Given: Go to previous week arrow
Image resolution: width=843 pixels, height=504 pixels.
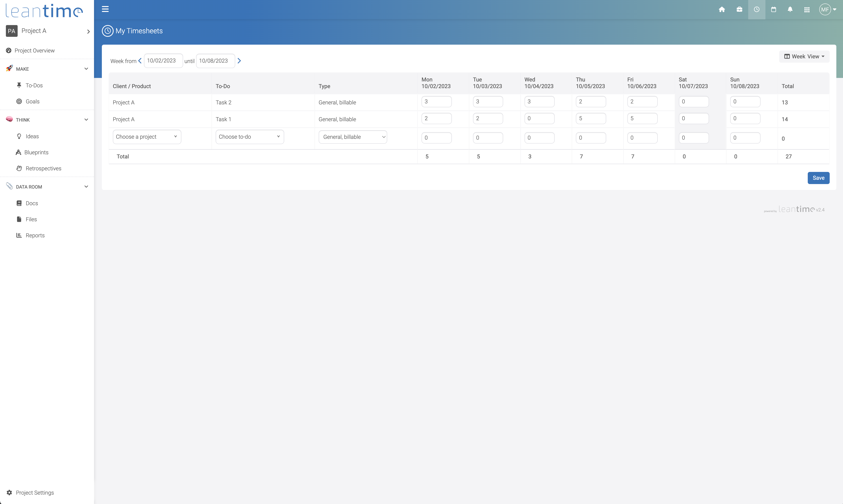Looking at the screenshot, I should [x=140, y=61].
